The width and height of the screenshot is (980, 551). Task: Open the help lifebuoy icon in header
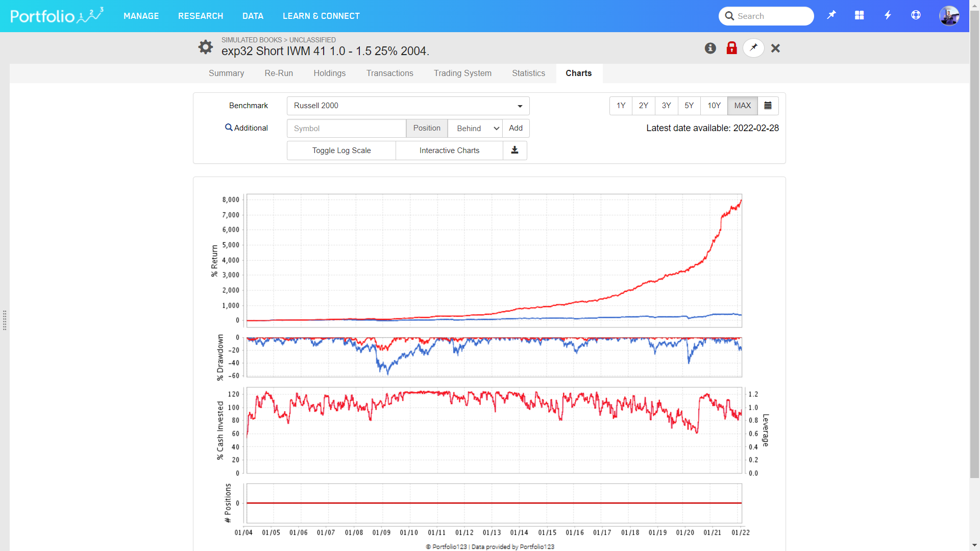pos(916,15)
